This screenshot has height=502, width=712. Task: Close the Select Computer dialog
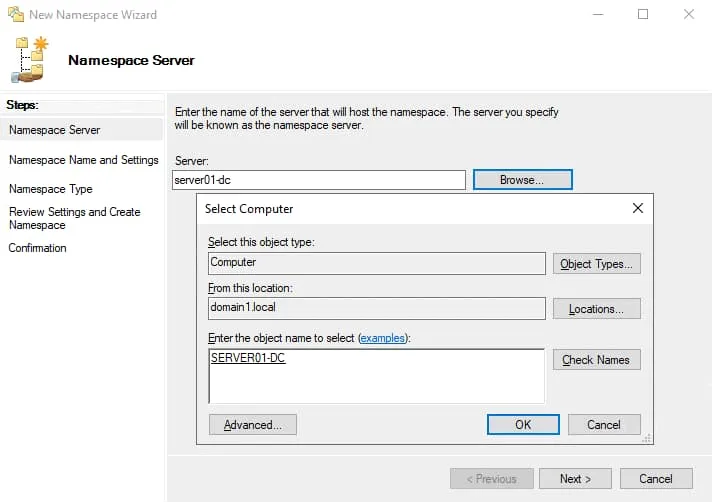coord(638,209)
